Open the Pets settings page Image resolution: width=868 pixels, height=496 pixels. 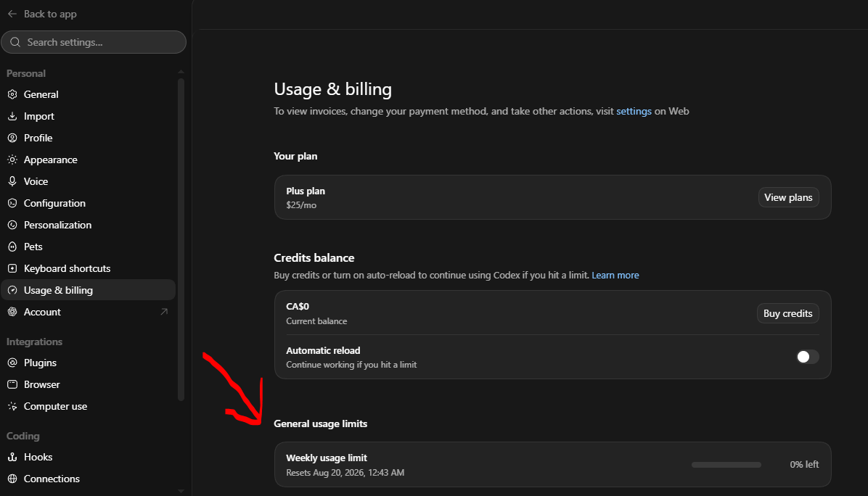(x=89, y=247)
